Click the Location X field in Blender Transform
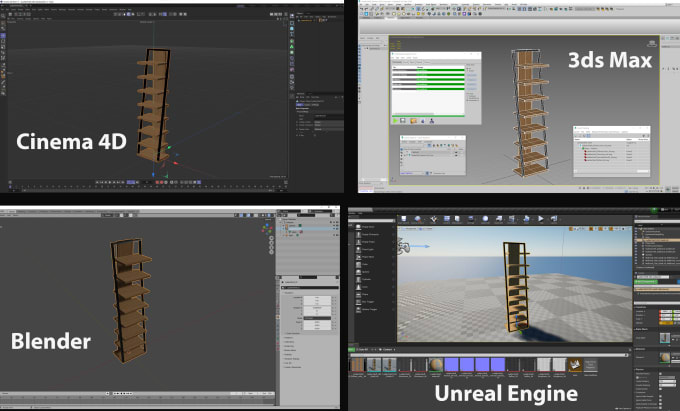 (317, 298)
